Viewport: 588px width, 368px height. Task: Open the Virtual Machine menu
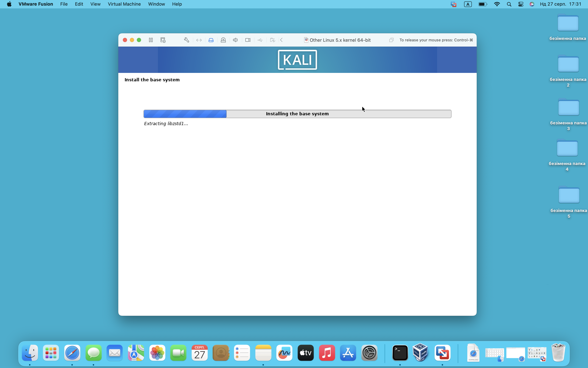124,4
